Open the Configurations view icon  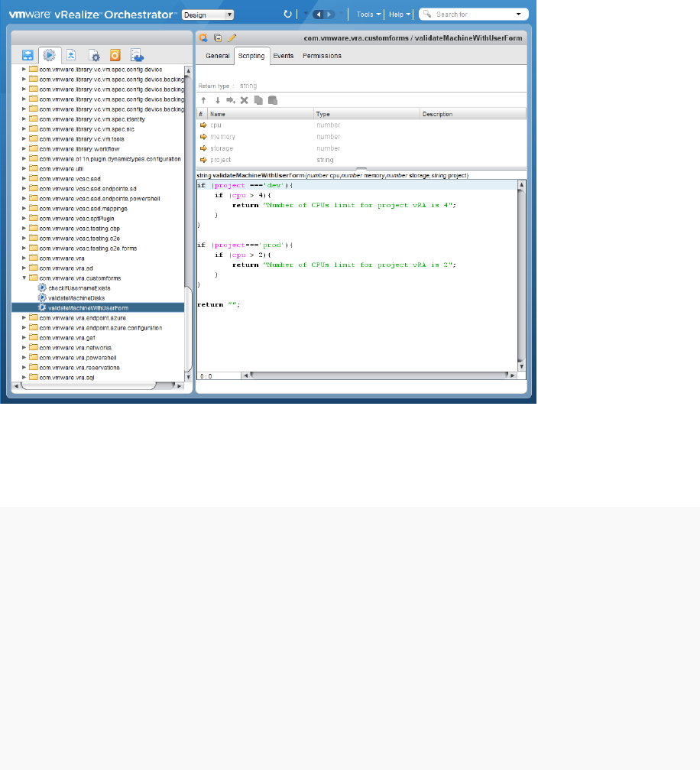point(93,55)
